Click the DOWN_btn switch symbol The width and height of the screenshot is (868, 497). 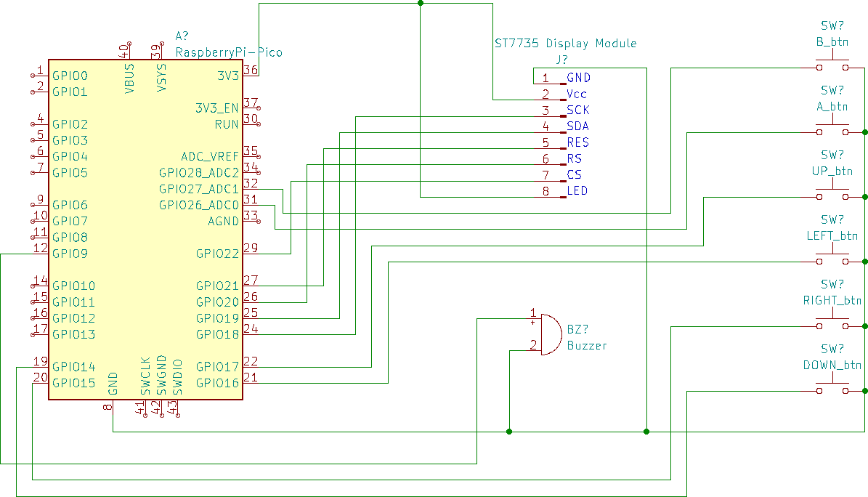(x=832, y=390)
